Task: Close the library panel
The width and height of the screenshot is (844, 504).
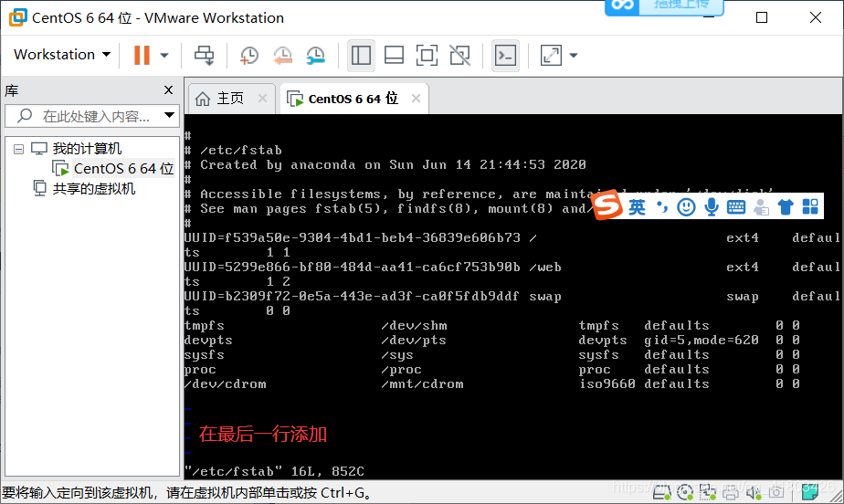Action: [x=168, y=89]
